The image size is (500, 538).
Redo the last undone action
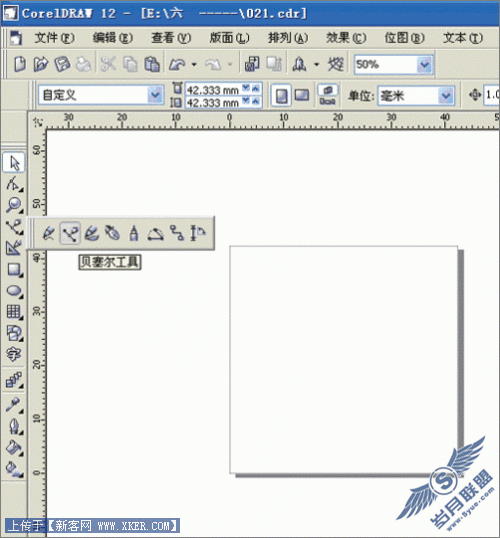(x=213, y=64)
